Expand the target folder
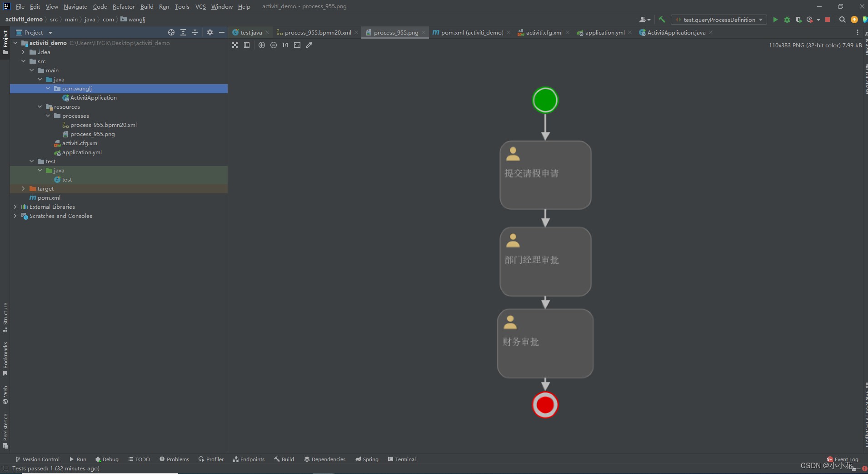This screenshot has width=868, height=474. point(23,188)
